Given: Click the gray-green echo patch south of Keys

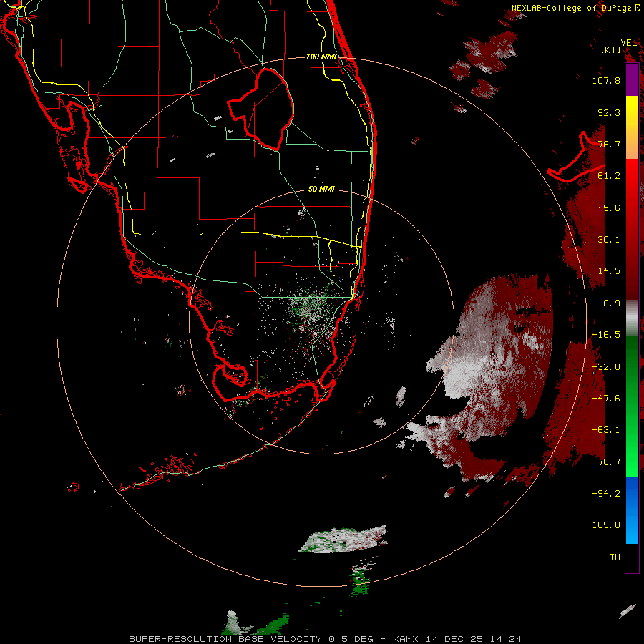Looking at the screenshot, I should coord(343,540).
